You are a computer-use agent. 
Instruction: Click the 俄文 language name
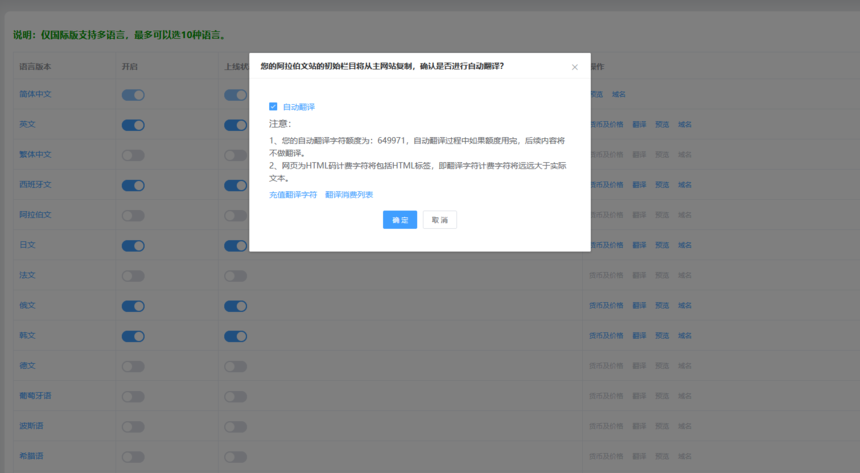(27, 306)
